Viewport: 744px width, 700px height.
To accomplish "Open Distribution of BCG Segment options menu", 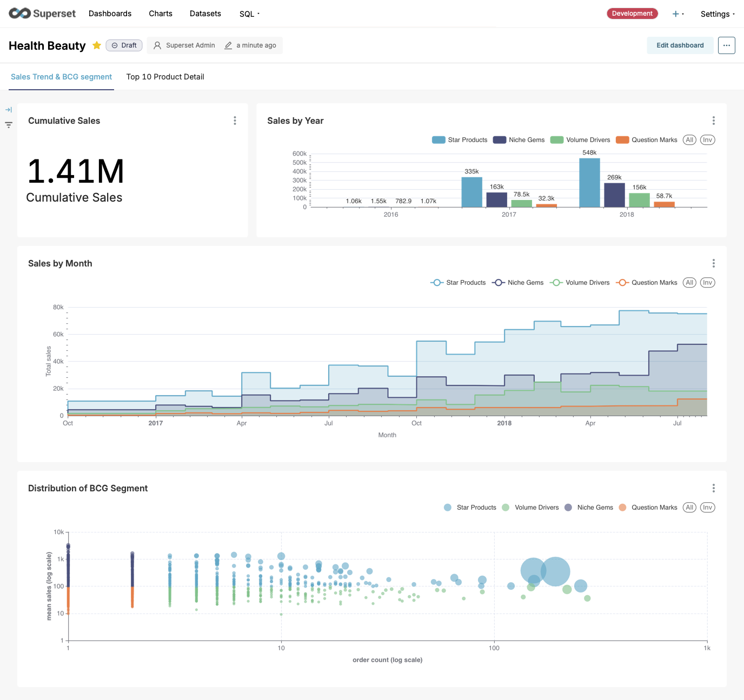I will coord(713,488).
